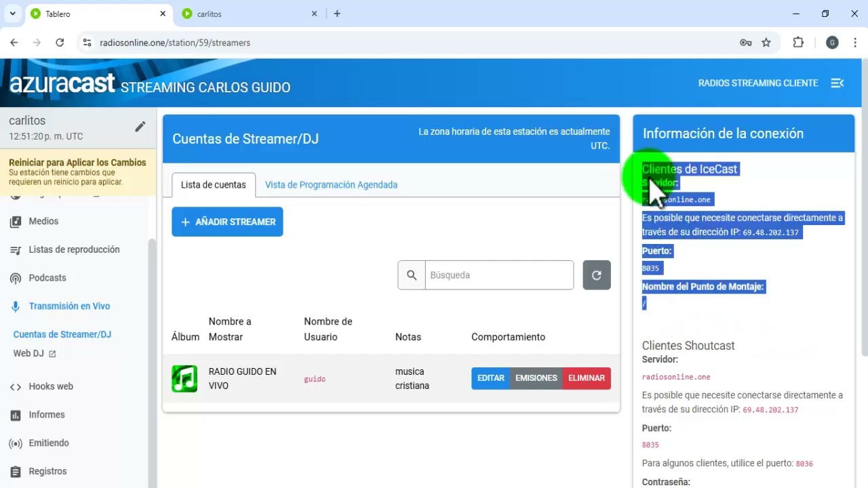Open the Web DJ link
Image resolution: width=868 pixels, height=488 pixels.
point(35,354)
